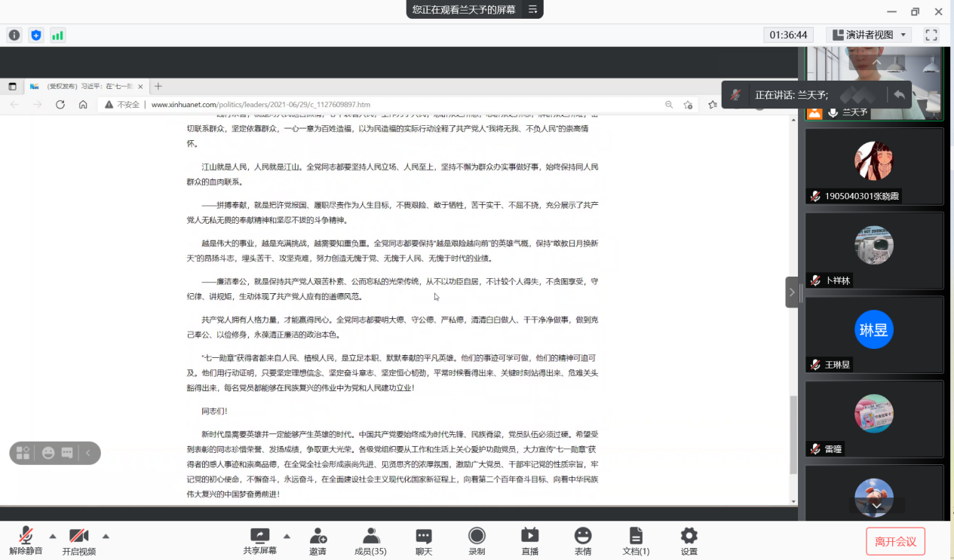
Task: Click the red 离开会议 button
Action: point(895,541)
